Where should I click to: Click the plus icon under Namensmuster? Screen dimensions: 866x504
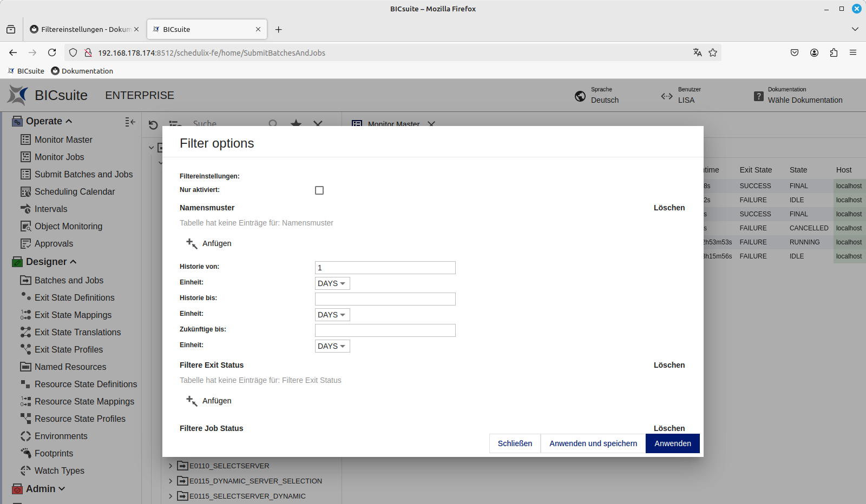pos(192,243)
